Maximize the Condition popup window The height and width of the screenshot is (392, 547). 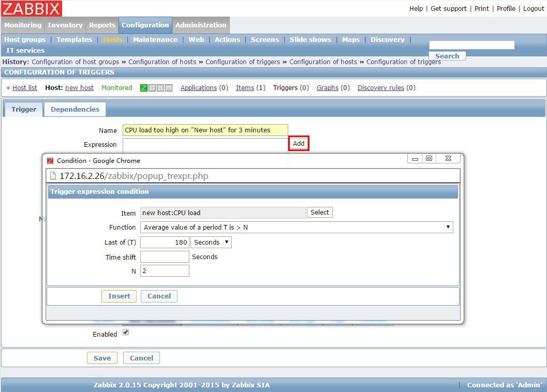coord(429,159)
